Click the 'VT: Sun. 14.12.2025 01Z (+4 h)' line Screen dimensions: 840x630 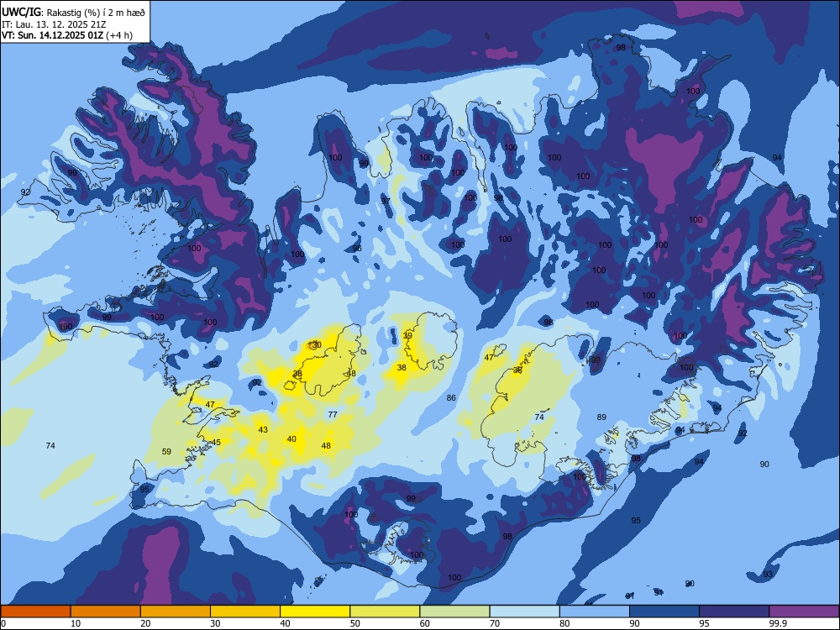pyautogui.click(x=67, y=35)
